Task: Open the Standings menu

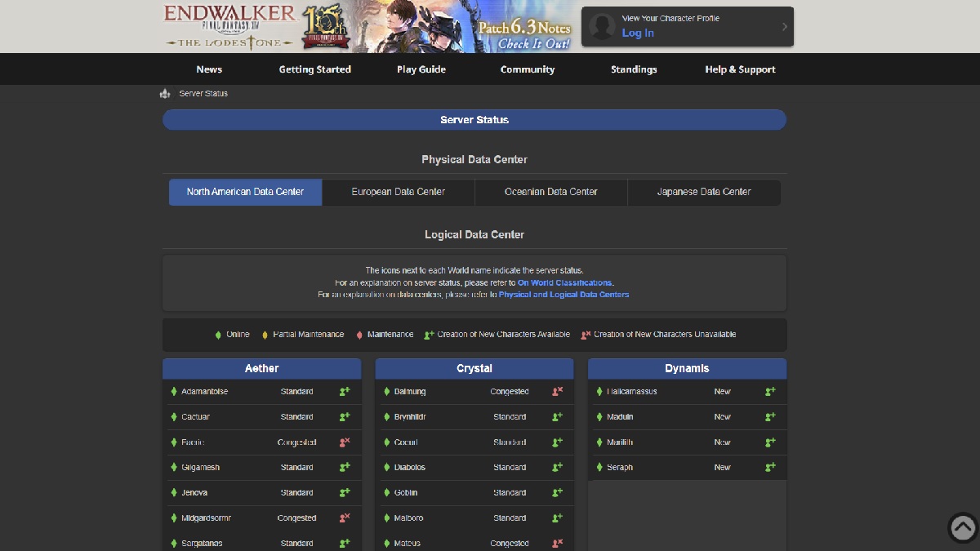Action: tap(634, 69)
